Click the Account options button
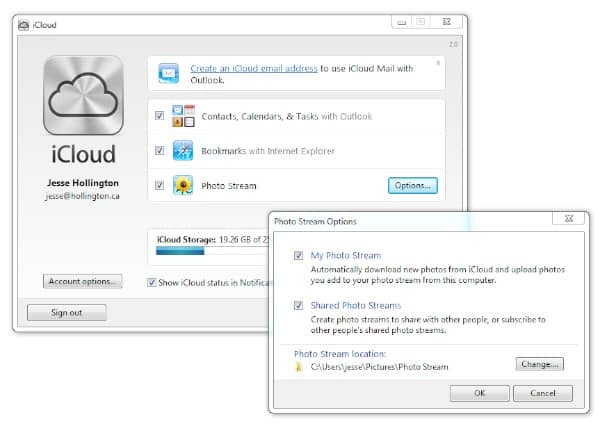Screen dimensions: 600x426 tap(83, 282)
